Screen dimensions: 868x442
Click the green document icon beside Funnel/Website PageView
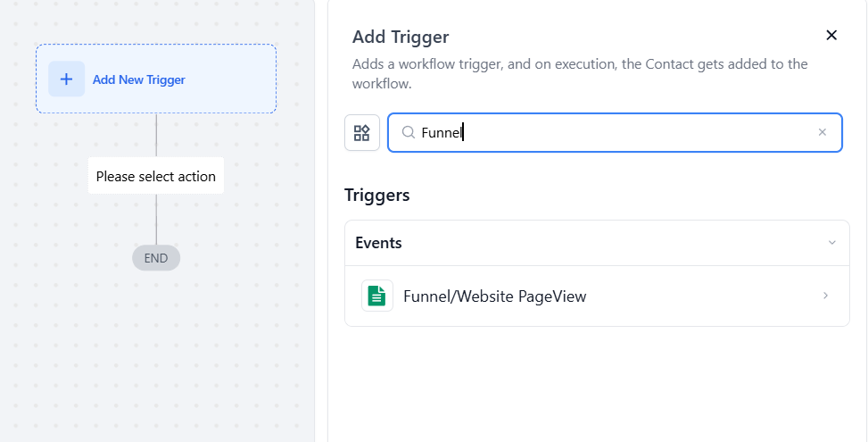377,296
